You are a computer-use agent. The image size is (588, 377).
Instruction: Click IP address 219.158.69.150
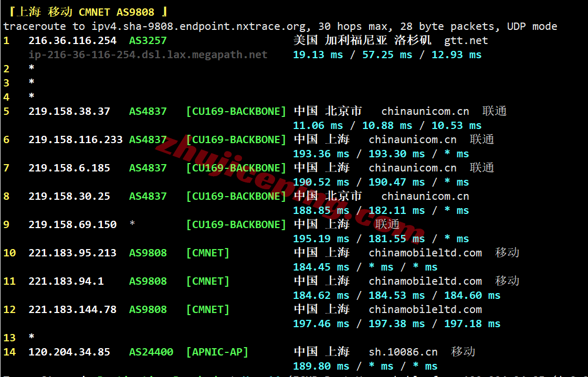[x=72, y=224]
